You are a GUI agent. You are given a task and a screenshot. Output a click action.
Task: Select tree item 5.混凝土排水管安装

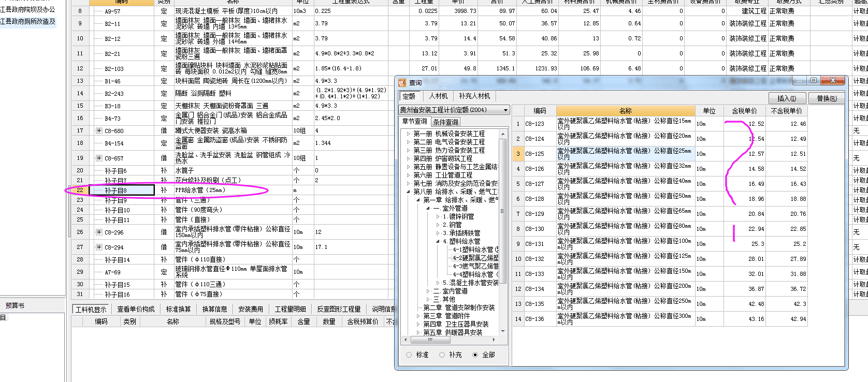pyautogui.click(x=470, y=283)
